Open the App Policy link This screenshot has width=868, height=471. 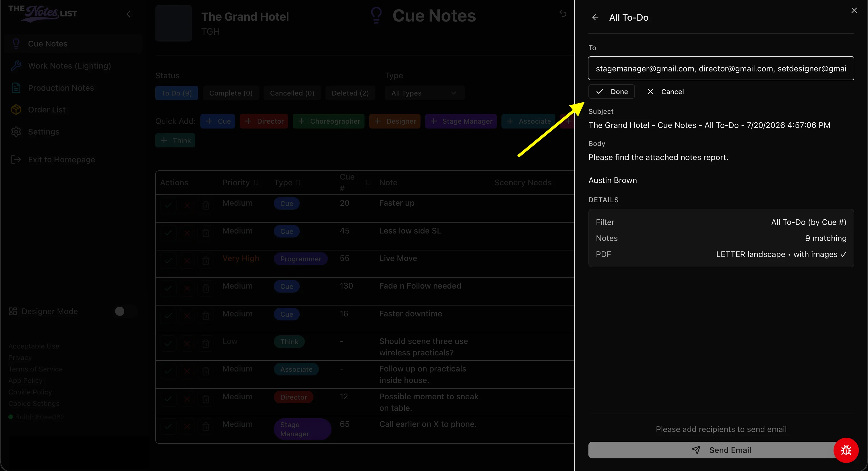(25, 380)
